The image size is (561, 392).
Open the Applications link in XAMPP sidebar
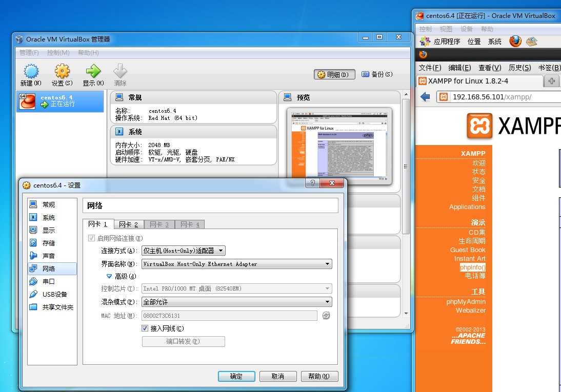[467, 207]
